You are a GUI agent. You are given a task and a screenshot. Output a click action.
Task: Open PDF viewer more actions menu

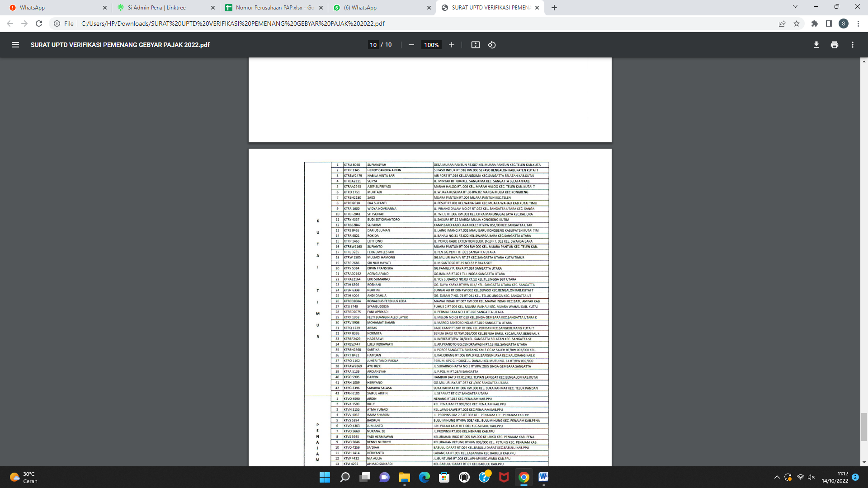tap(852, 45)
